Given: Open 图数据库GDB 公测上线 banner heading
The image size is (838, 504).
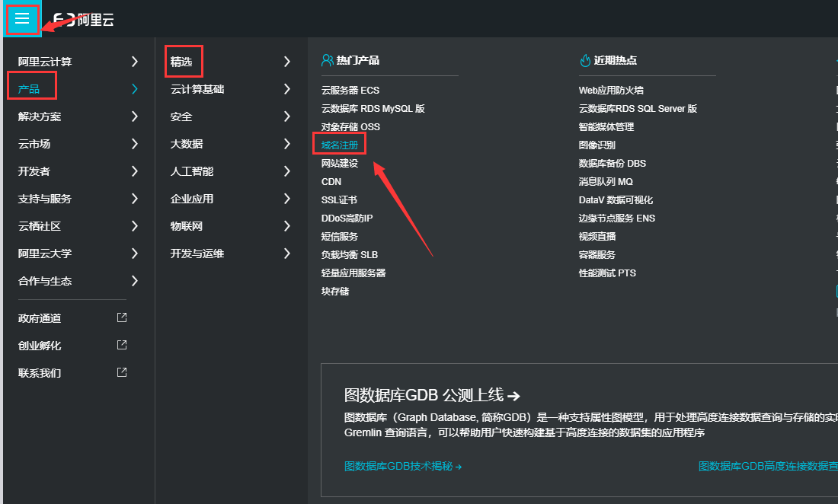Looking at the screenshot, I should coord(432,395).
